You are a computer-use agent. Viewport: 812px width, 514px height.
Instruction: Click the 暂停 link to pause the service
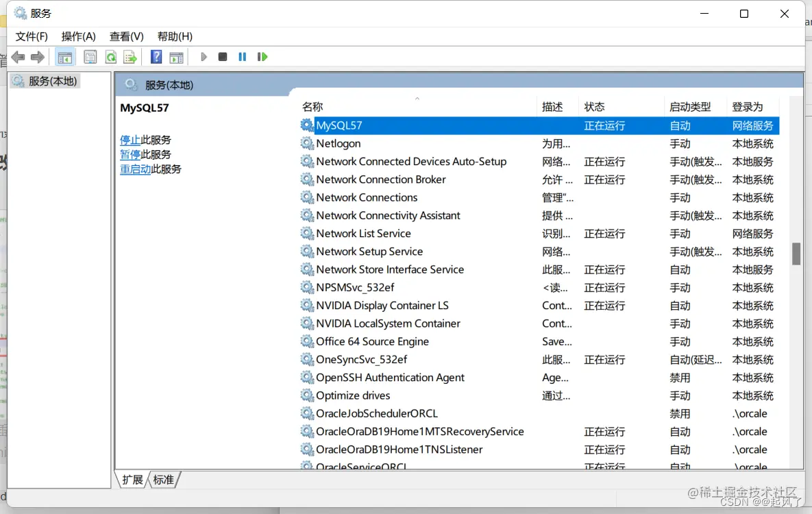[x=130, y=154]
